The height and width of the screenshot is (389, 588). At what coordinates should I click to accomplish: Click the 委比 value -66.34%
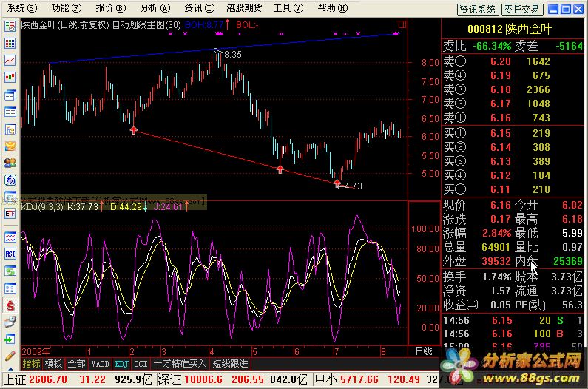[492, 46]
